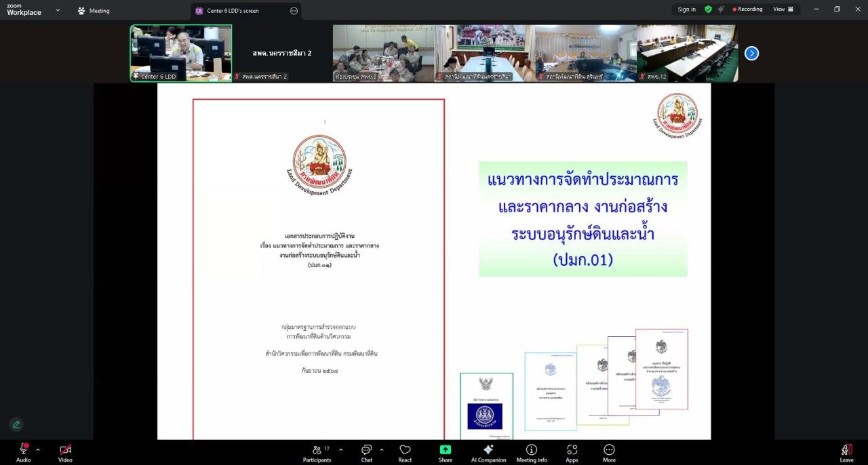868x465 pixels.
Task: Select the Center 6 LDD video thumbnail
Action: click(181, 53)
